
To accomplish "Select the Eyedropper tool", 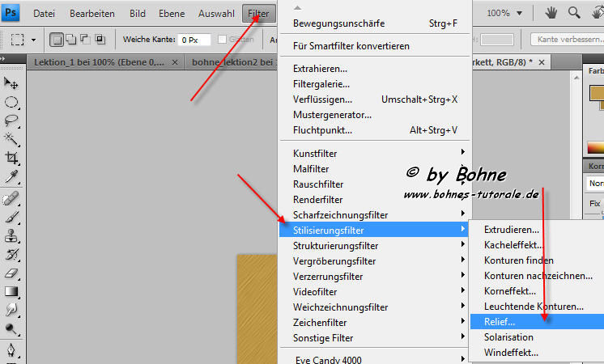I will point(12,176).
